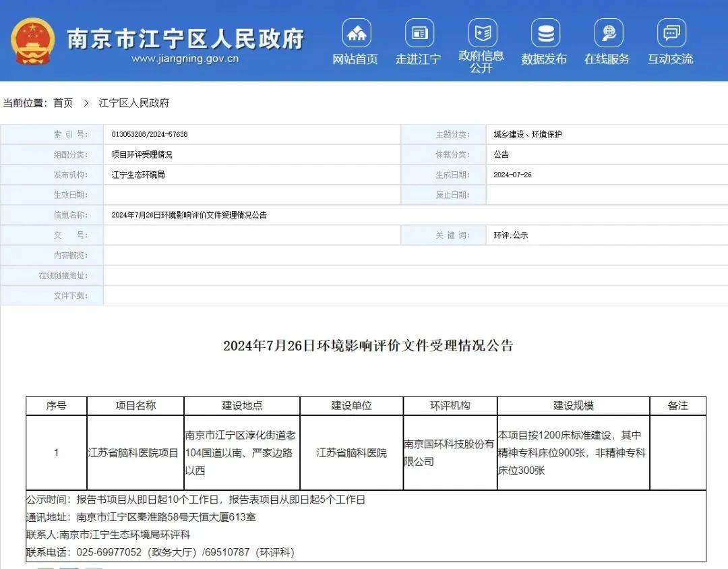Click 首页 breadcrumb link

63,103
